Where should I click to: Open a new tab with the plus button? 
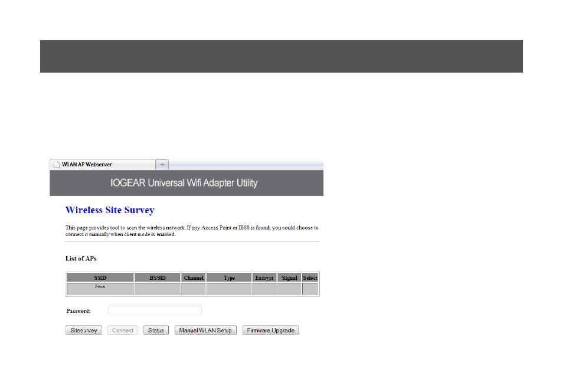[x=162, y=164]
